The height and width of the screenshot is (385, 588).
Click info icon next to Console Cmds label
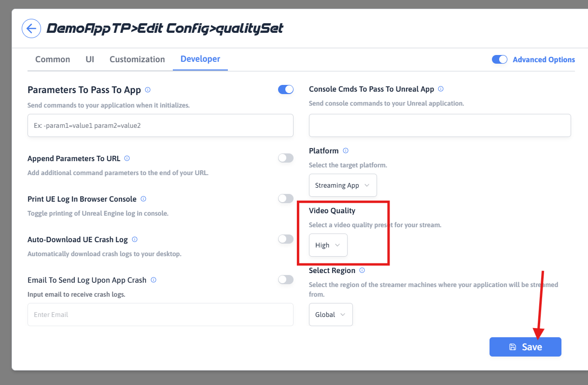click(441, 89)
